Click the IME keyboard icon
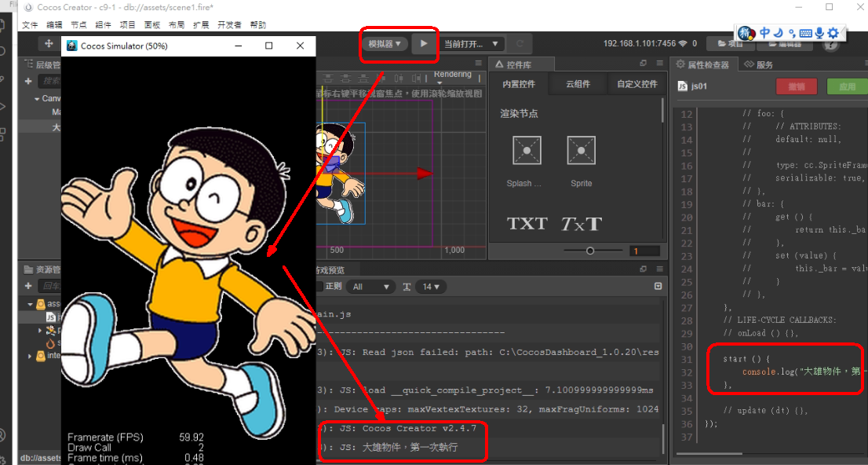The image size is (868, 465). [x=805, y=33]
